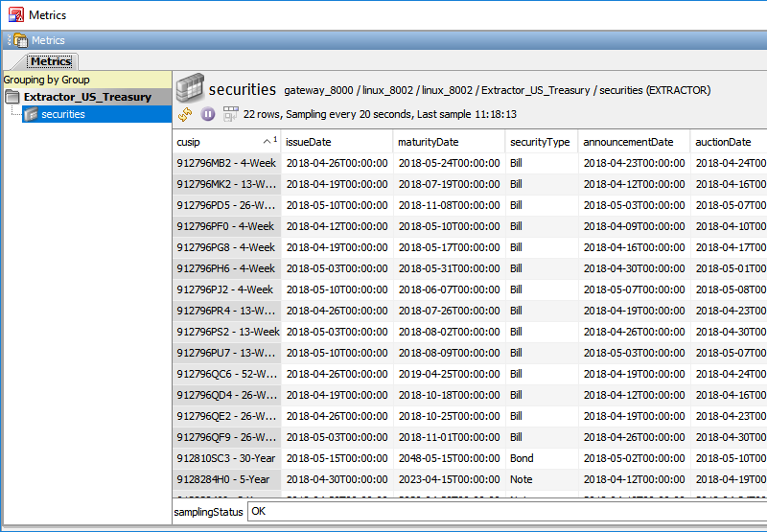Click the securityType column header
The image size is (767, 532).
[541, 142]
